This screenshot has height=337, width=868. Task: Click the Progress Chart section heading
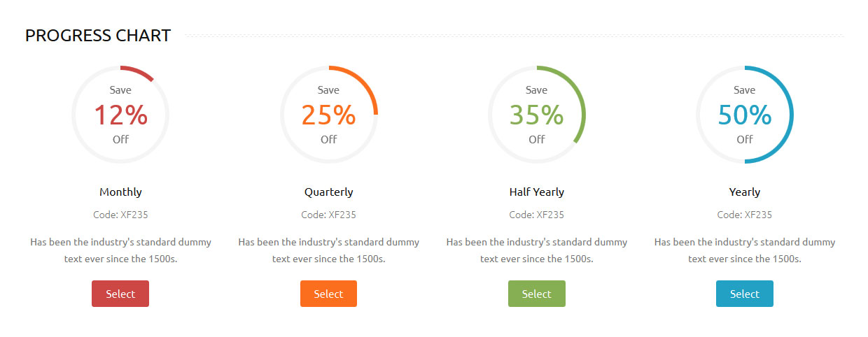coord(98,36)
